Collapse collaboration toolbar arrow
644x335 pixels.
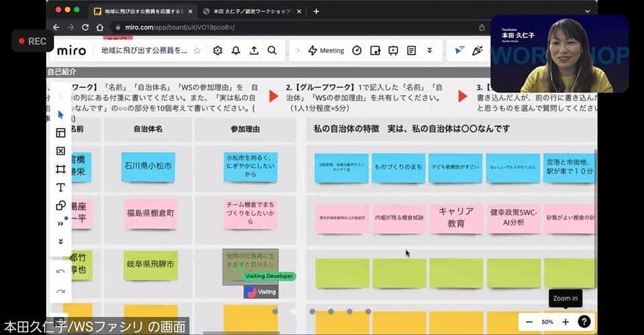[x=298, y=50]
